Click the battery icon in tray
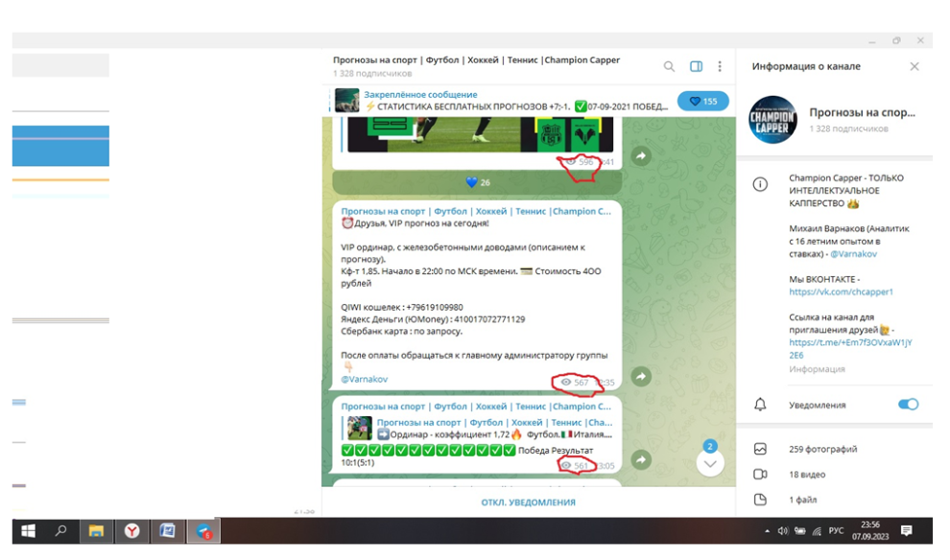Viewport: 950px width, 560px height. [x=799, y=531]
